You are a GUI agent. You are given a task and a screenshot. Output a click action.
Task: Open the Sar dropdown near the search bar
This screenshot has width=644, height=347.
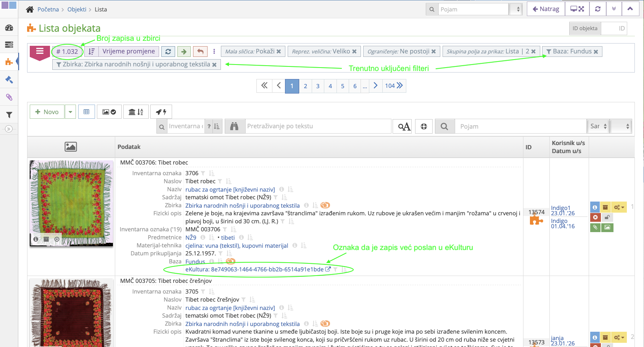(598, 126)
